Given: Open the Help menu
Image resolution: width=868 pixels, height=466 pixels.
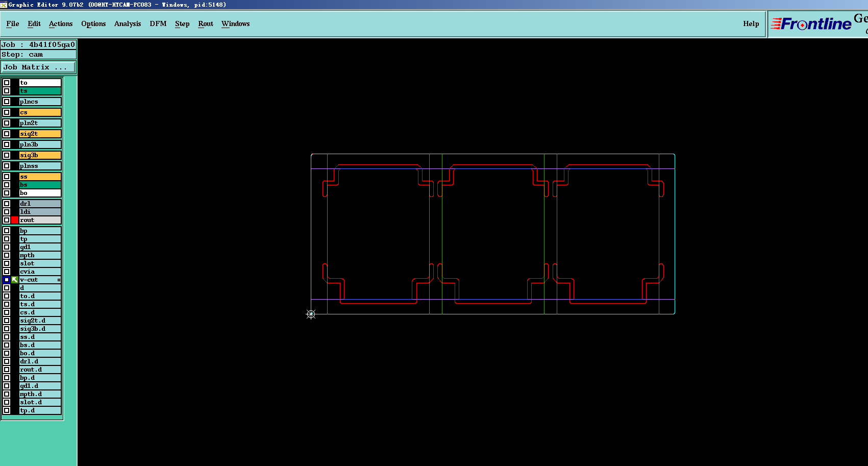Looking at the screenshot, I should pos(751,23).
